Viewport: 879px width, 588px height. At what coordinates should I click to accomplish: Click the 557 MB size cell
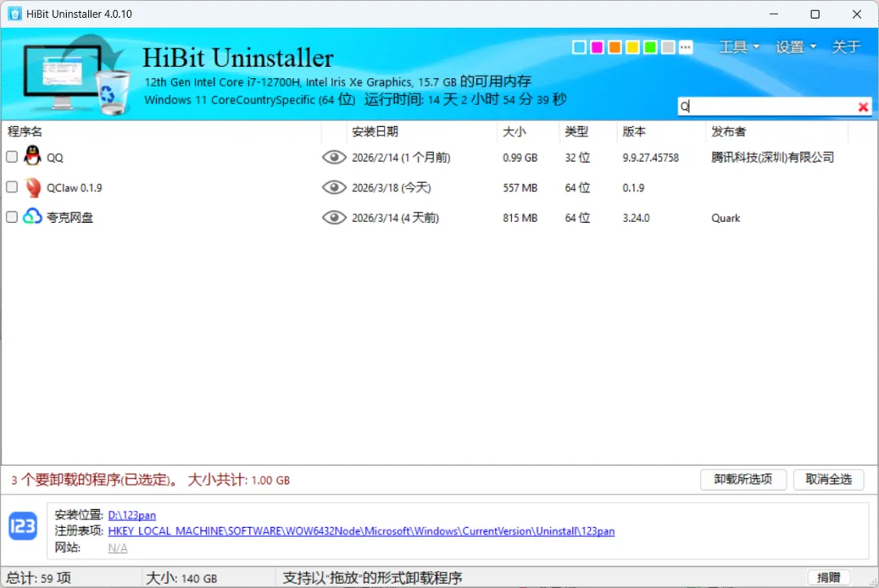(519, 188)
